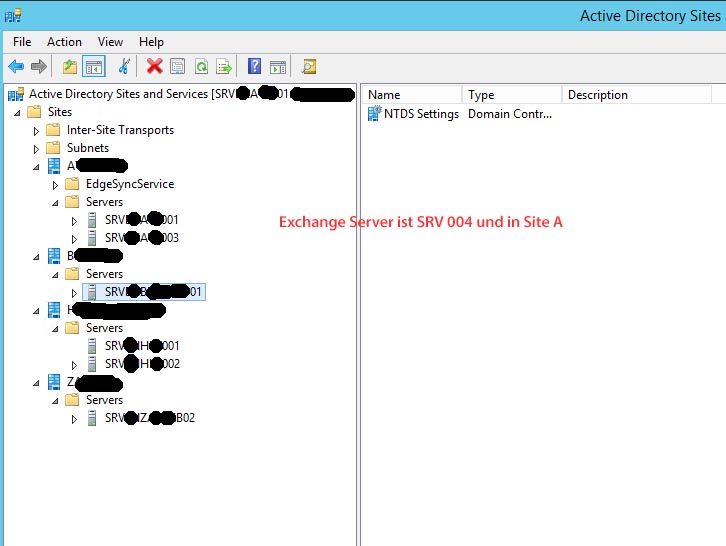Select the Sites tree item
Screen dimensions: 726x546
[60, 112]
